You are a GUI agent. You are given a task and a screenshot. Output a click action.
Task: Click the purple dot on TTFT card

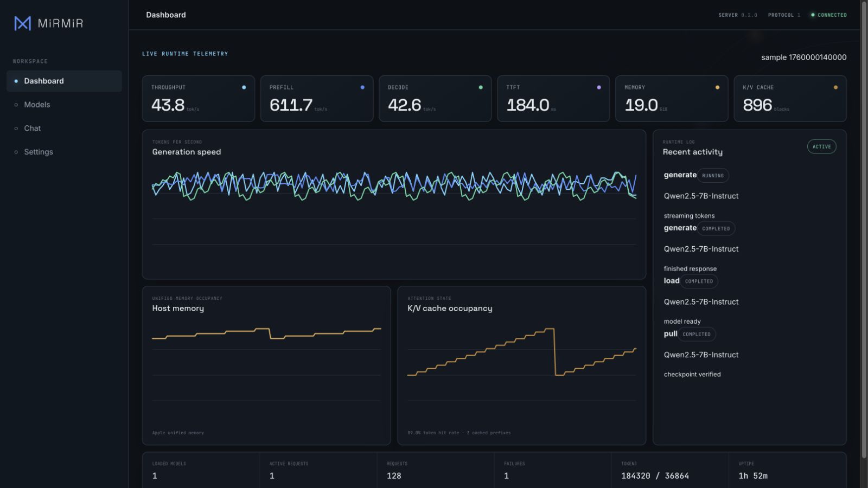(x=599, y=87)
